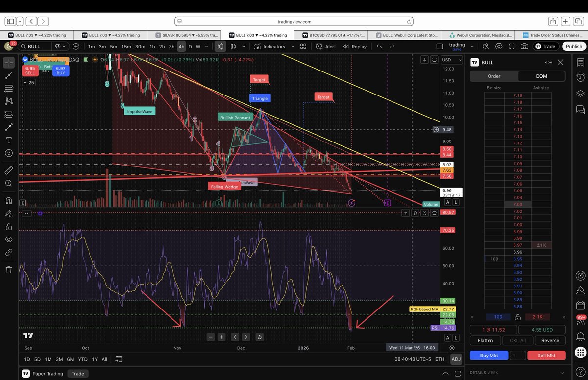Viewport: 588px width, 380px height.
Task: Redo the last chart action
Action: tap(392, 47)
